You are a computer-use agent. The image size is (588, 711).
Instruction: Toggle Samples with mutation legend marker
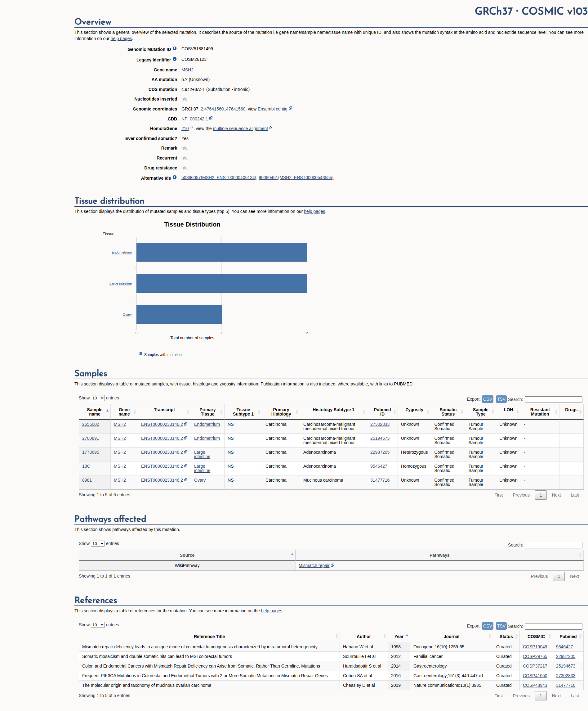point(141,354)
